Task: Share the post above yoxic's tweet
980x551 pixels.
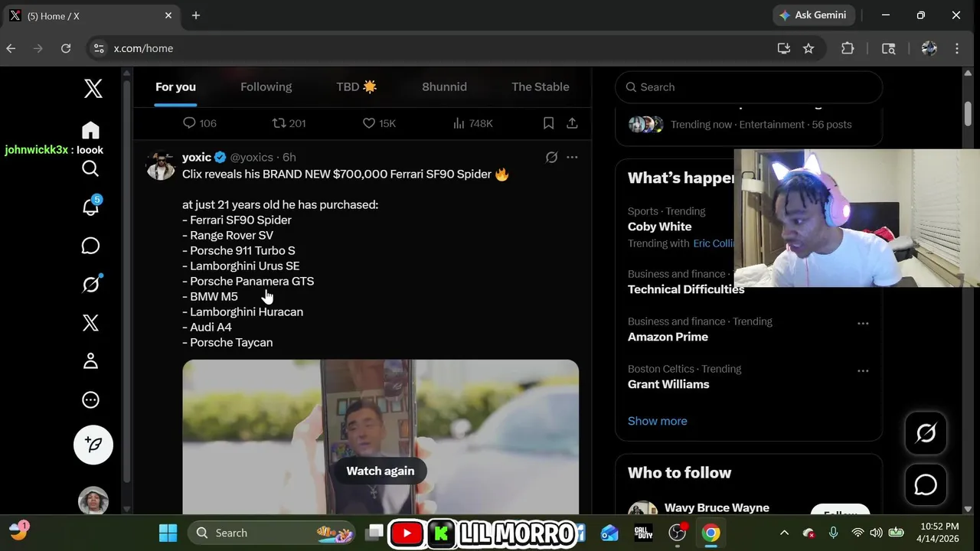Action: click(x=572, y=123)
